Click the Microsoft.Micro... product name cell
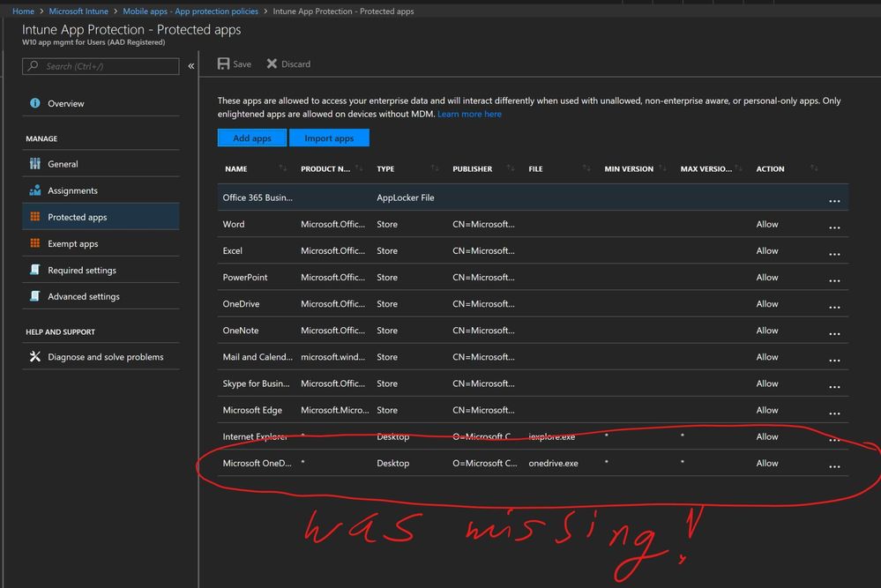This screenshot has height=588, width=881. coord(335,410)
